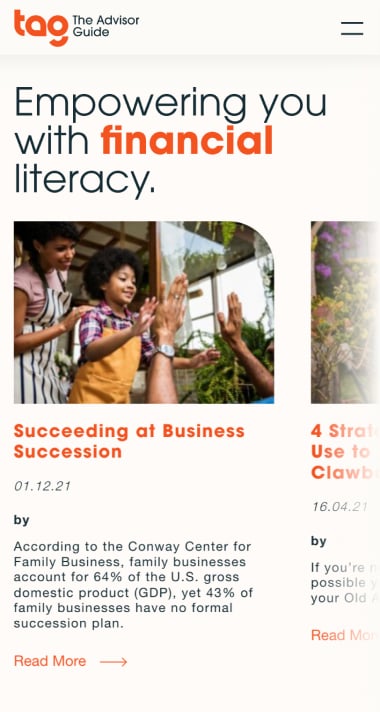This screenshot has width=380, height=712.
Task: Click the 01.12.21 article date
Action: [x=42, y=486]
